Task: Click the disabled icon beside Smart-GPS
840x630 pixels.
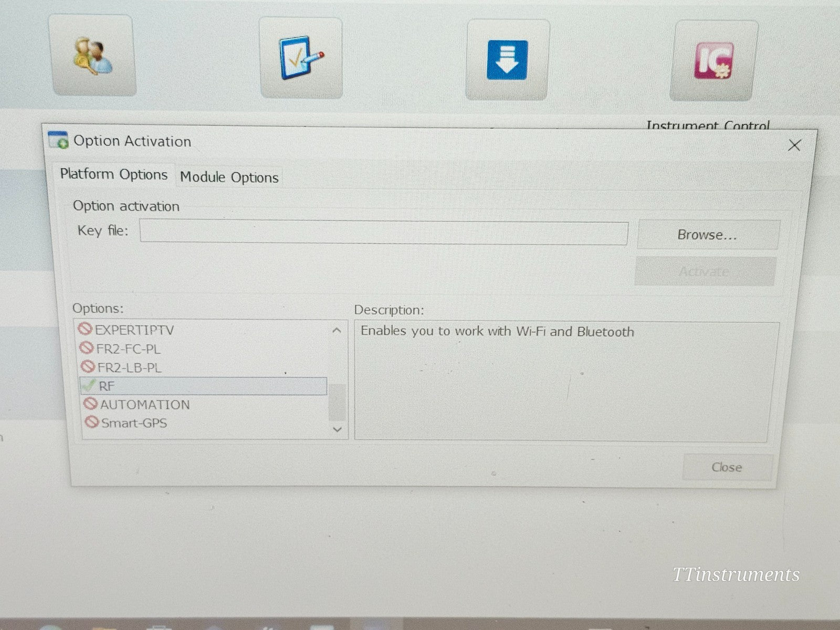Action: tap(92, 422)
